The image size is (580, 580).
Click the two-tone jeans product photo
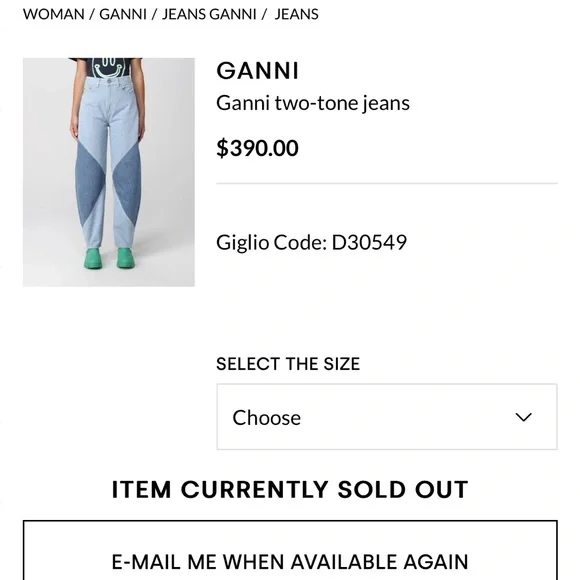click(109, 172)
